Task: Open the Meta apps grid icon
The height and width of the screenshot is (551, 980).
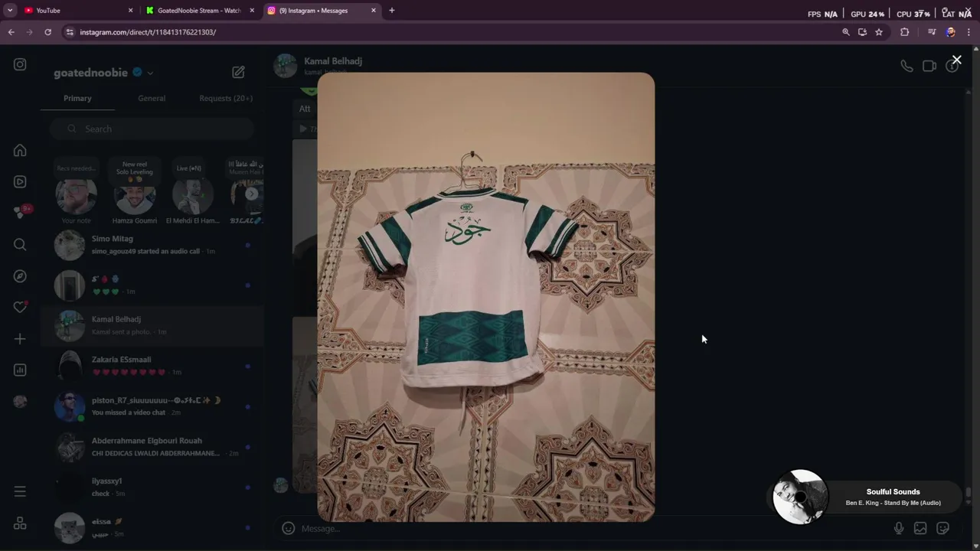Action: pos(20,523)
